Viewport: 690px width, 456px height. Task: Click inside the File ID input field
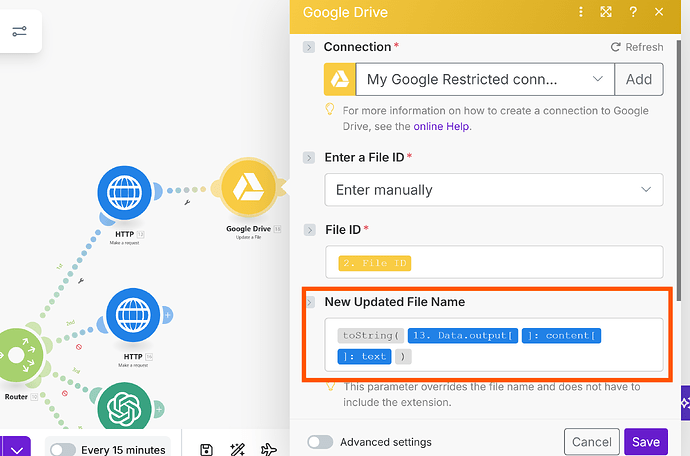tap(494, 262)
